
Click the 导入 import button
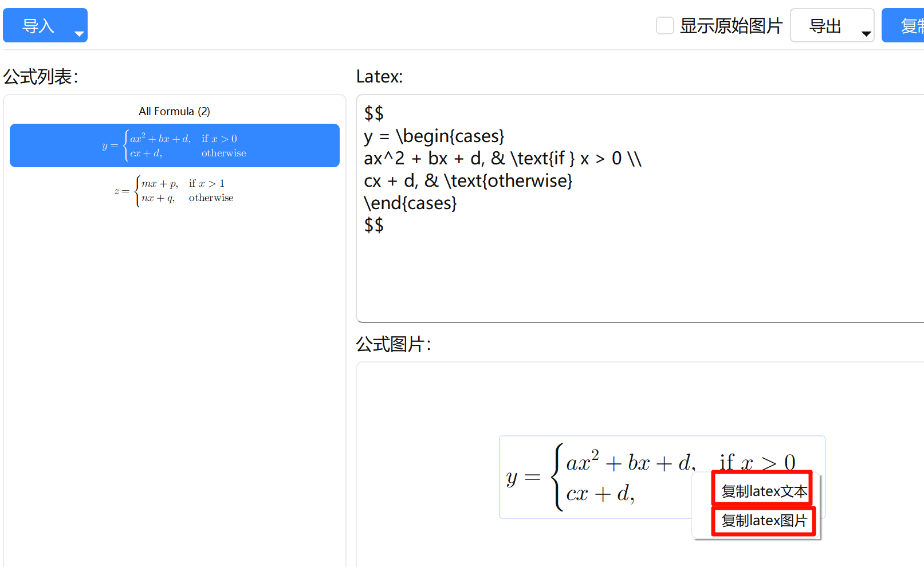(38, 26)
